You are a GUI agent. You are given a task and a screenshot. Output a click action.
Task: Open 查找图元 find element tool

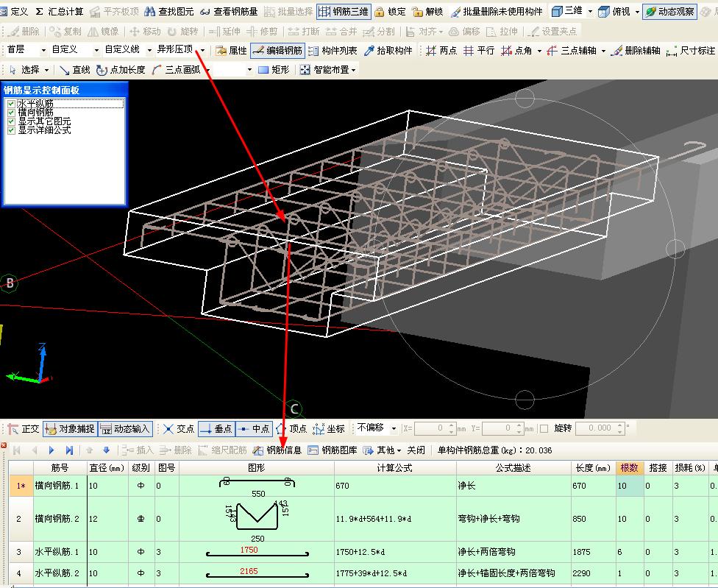169,12
